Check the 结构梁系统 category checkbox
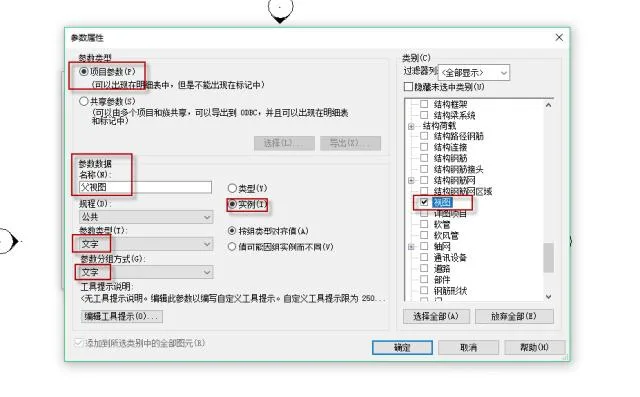Screen dimensions: 640x397 (424, 115)
